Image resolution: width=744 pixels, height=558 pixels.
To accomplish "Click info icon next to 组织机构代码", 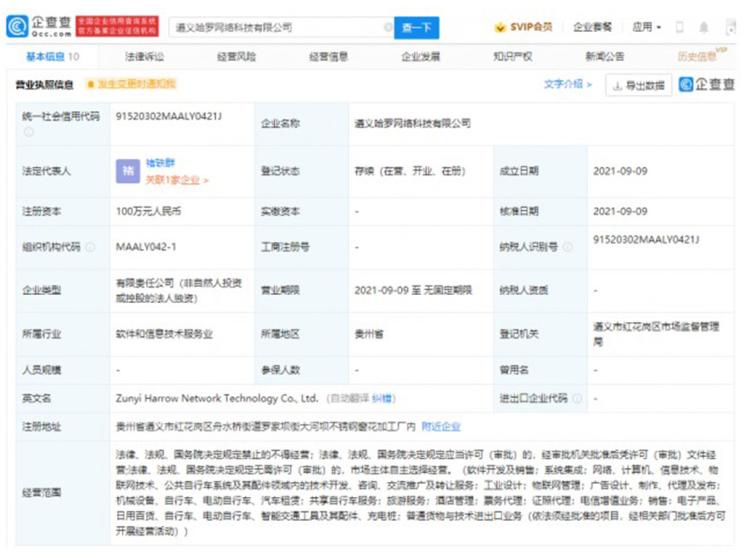I will point(90,247).
